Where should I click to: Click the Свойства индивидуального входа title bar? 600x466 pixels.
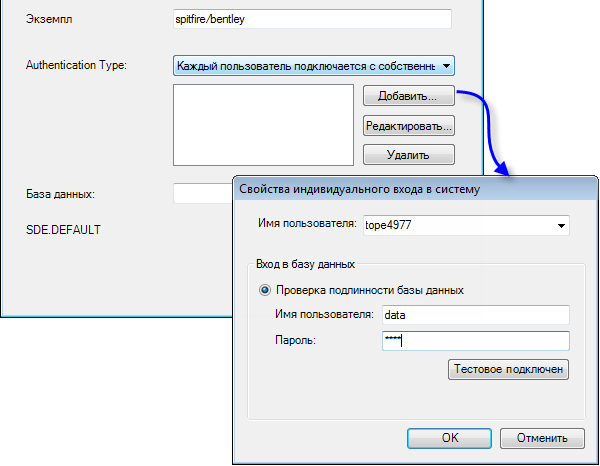tap(360, 190)
